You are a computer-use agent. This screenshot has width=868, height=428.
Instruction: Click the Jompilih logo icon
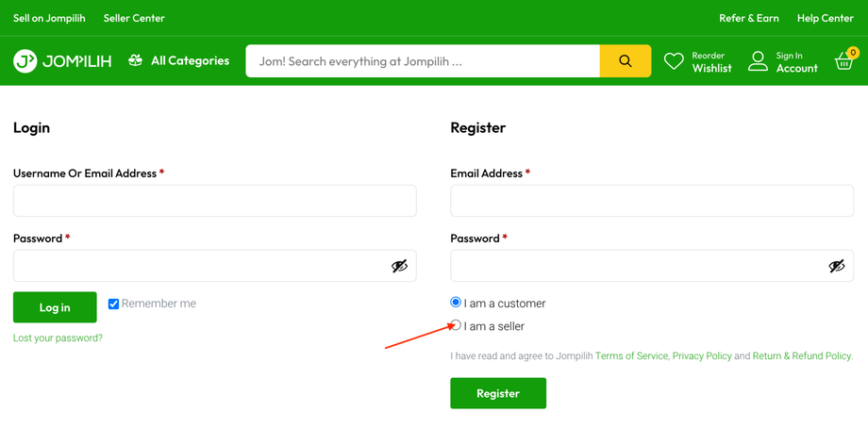pos(25,61)
